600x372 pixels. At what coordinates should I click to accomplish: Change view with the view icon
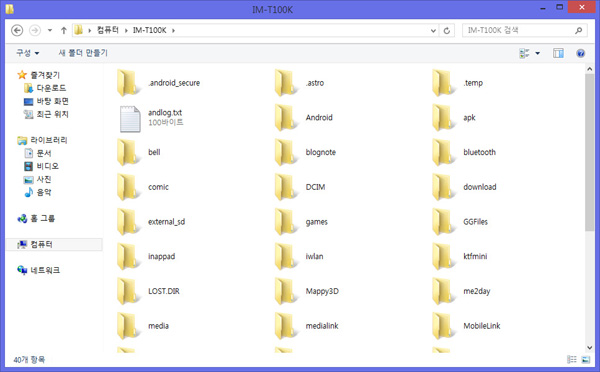(524, 53)
